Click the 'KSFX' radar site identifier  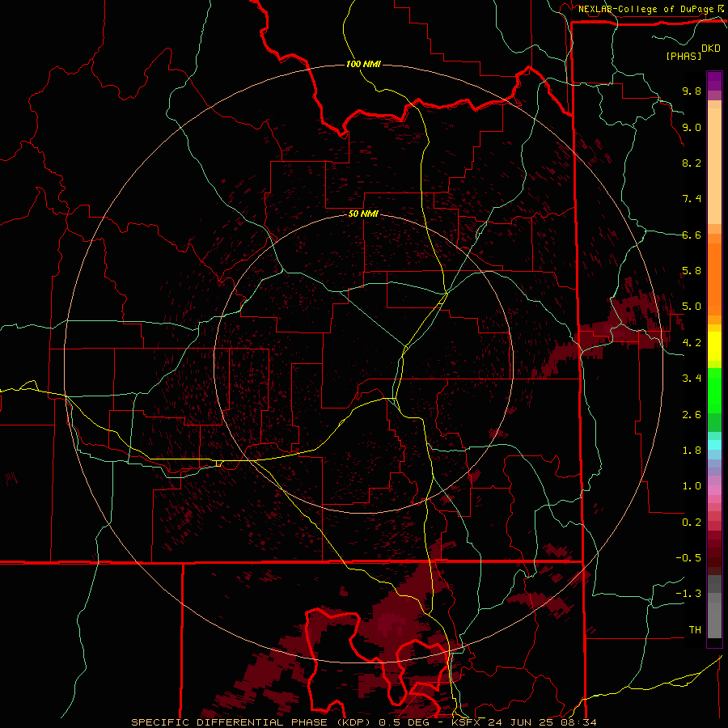pos(467,722)
